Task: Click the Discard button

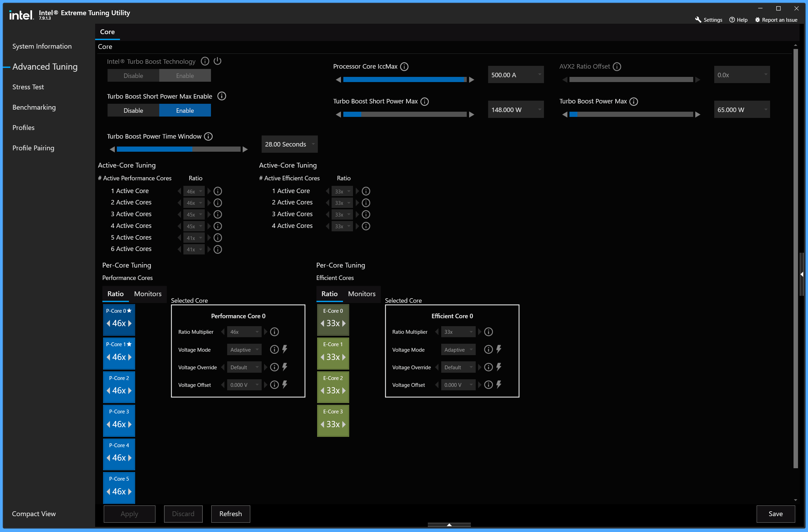Action: (x=183, y=514)
